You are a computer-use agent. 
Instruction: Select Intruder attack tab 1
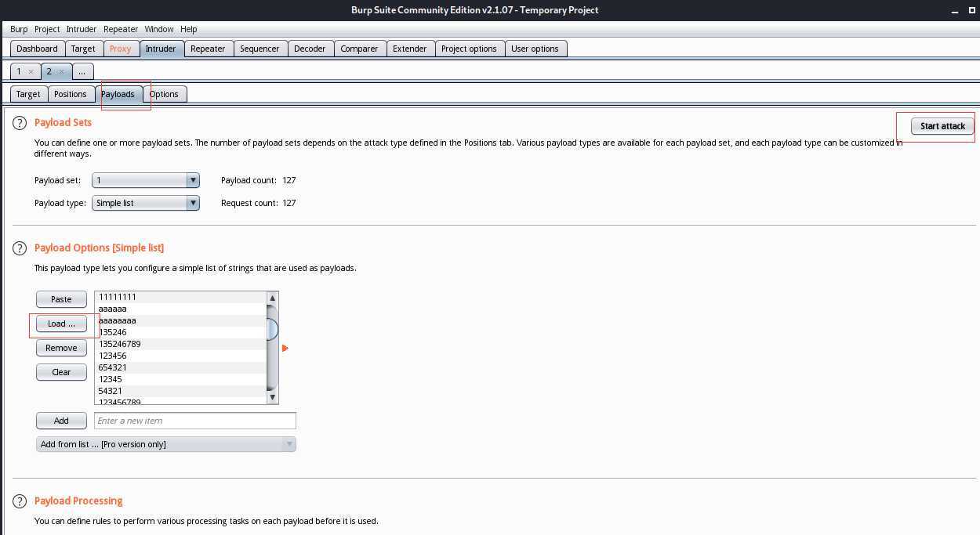tap(20, 71)
